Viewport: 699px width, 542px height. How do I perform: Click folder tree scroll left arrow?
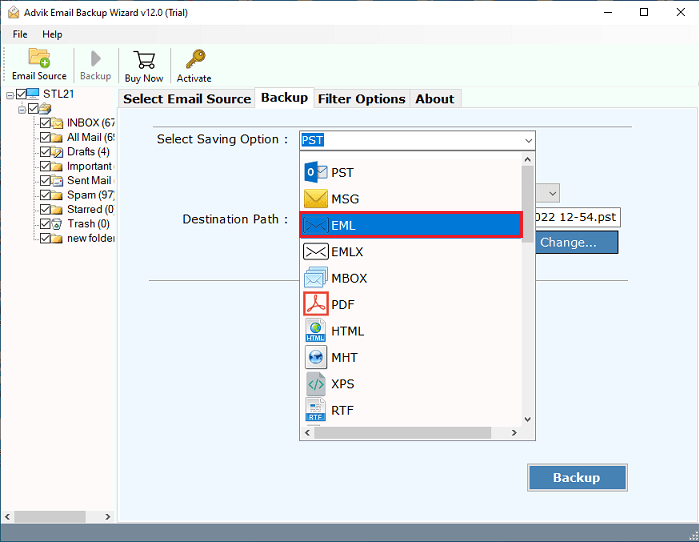tap(8, 517)
